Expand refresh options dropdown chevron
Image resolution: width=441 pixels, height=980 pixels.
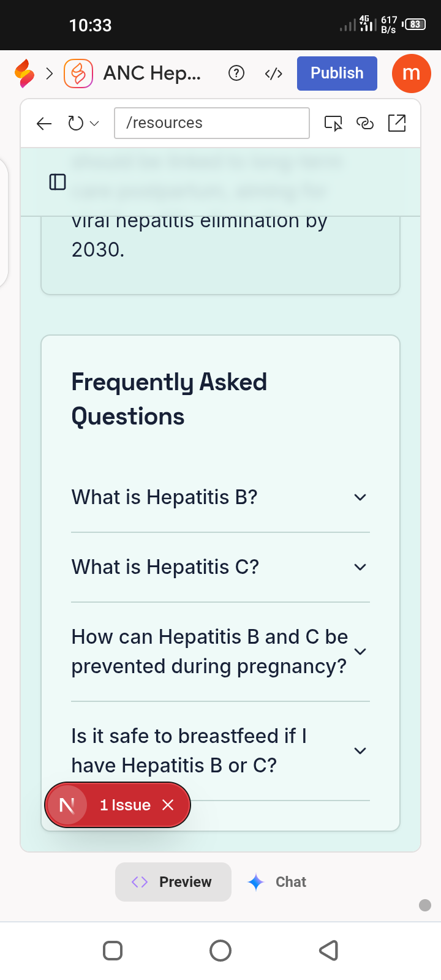(94, 124)
